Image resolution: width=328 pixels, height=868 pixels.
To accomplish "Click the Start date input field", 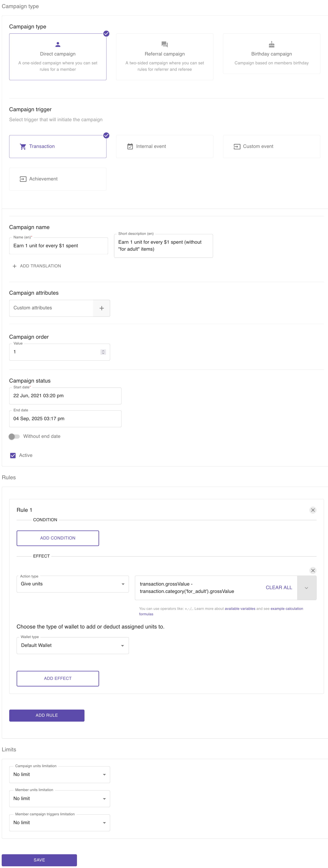I will 65,396.
